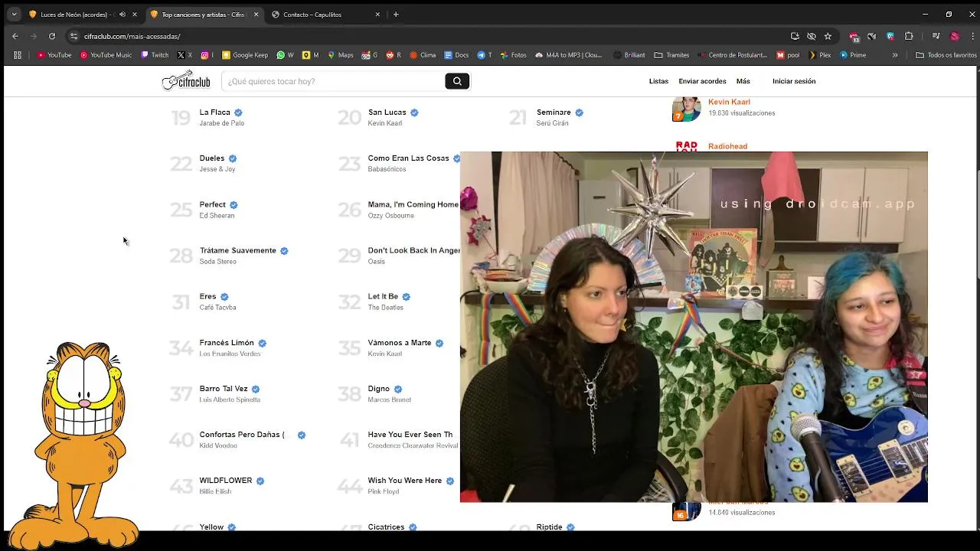This screenshot has height=551, width=980.
Task: Open song Barro Tal Vez
Action: [224, 389]
